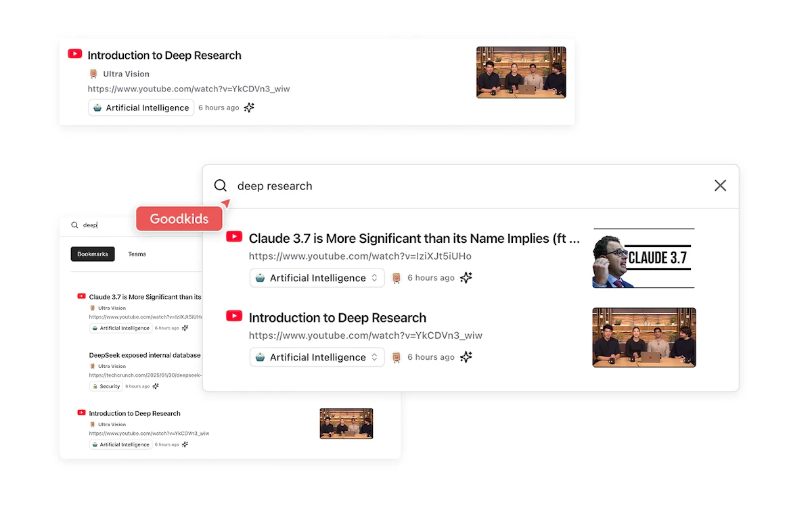Click the "Ultra Vision" author text on the standalone card
This screenshot has height=510, width=812.
tap(127, 74)
